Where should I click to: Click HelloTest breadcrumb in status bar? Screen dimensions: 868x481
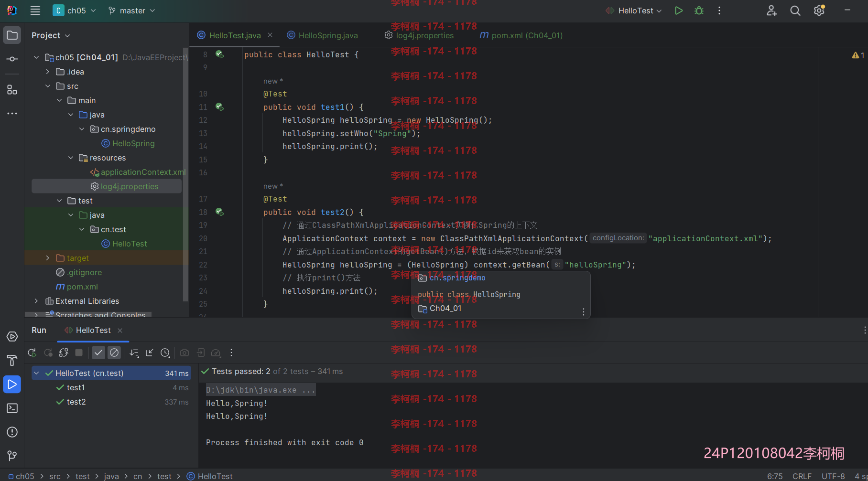pyautogui.click(x=210, y=476)
